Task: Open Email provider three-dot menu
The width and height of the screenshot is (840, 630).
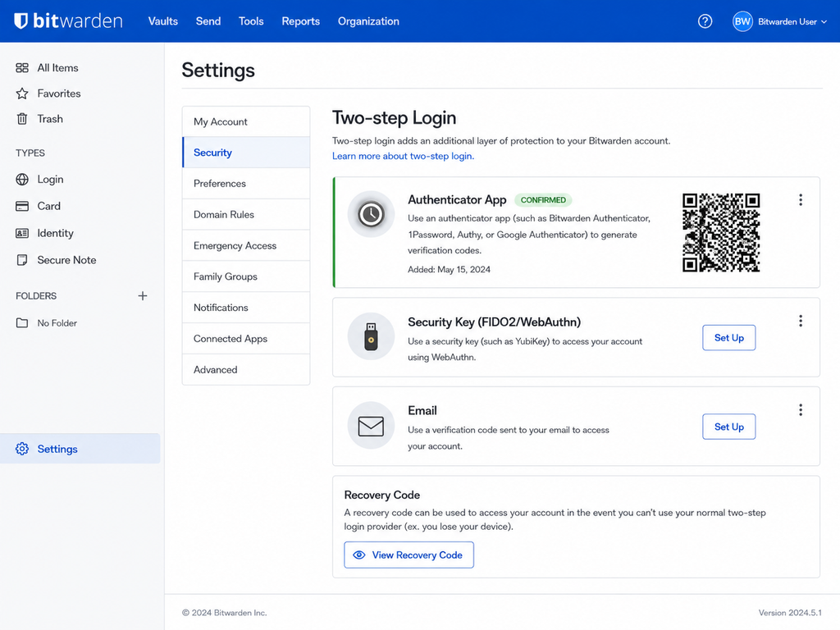Action: click(801, 410)
